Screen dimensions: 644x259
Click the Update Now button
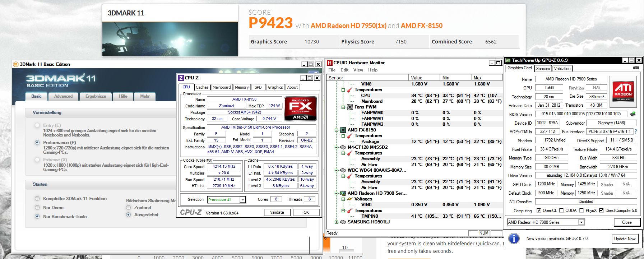(625, 239)
